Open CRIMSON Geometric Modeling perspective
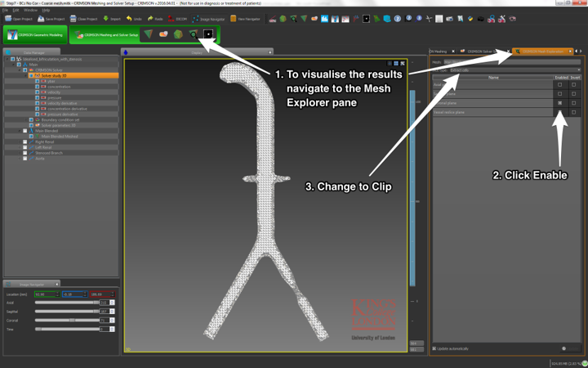588x368 pixels. pos(35,34)
